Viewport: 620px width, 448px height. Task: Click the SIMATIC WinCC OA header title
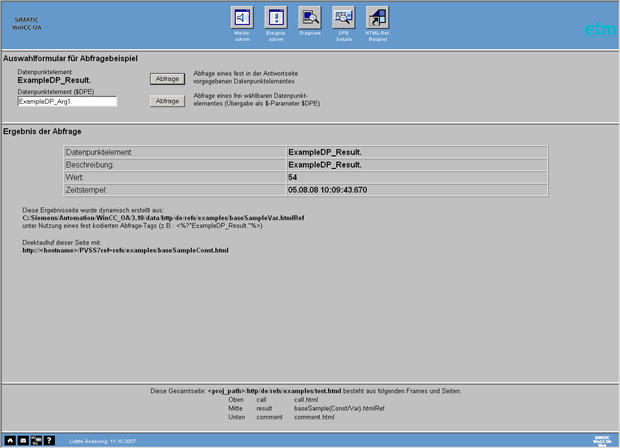[x=26, y=25]
